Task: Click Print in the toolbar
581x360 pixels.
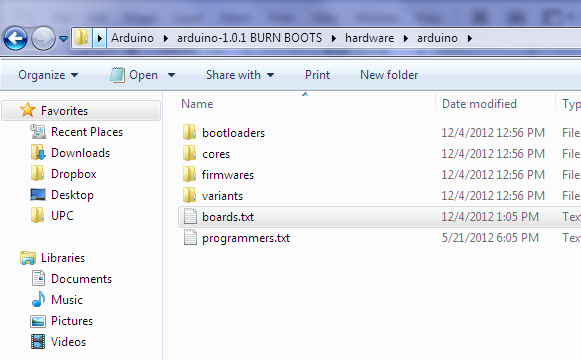Action: coord(317,75)
